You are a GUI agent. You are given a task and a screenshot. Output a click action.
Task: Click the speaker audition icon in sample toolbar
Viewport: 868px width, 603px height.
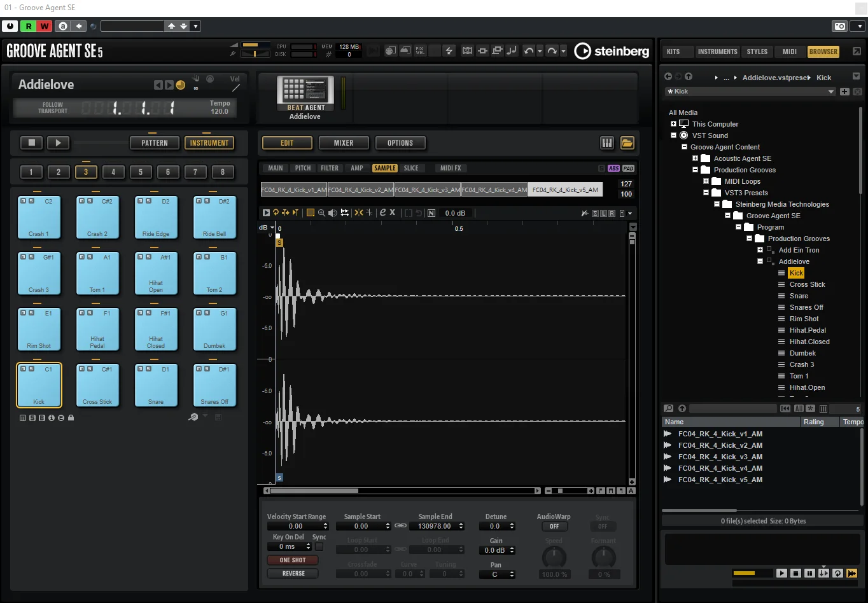[332, 212]
